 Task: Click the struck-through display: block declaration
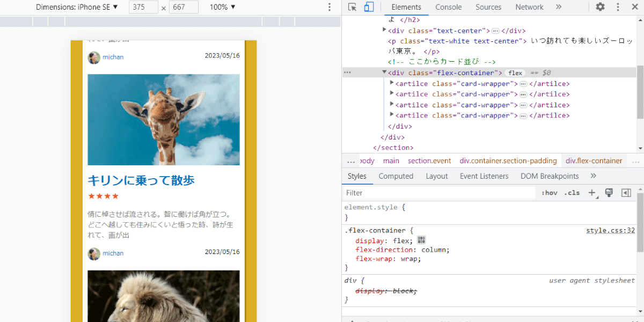point(386,290)
